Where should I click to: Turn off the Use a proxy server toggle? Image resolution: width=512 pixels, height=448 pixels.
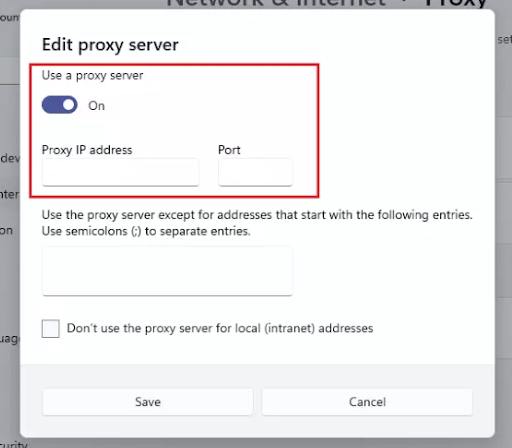click(60, 105)
